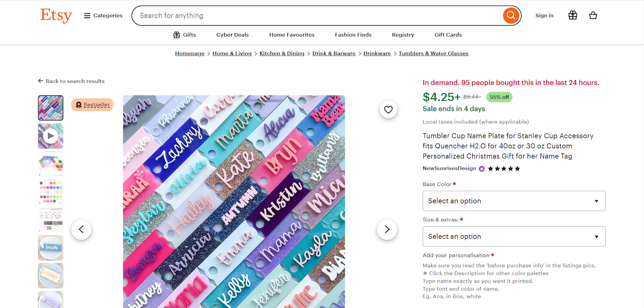Add item to favourites with heart icon
This screenshot has height=308, width=644.
tap(388, 110)
